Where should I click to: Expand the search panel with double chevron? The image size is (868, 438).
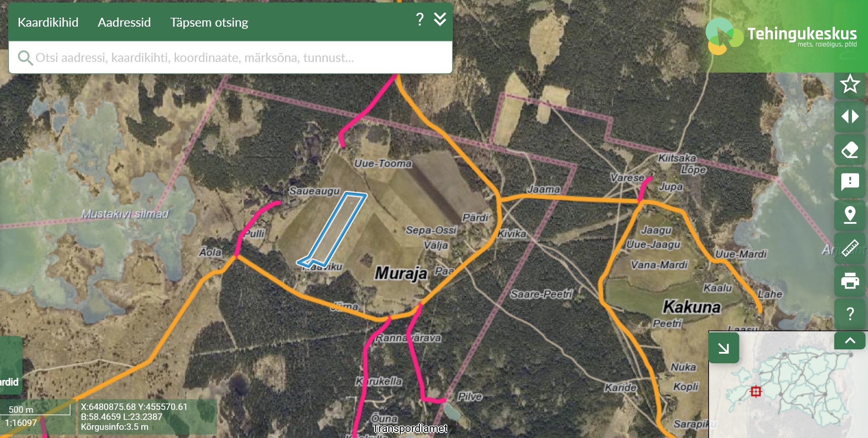[440, 19]
